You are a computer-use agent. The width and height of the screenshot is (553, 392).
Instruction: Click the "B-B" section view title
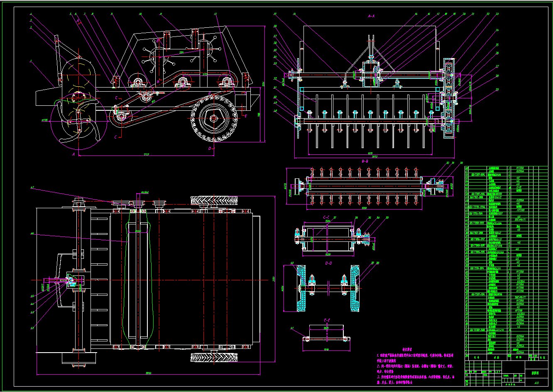(365, 161)
